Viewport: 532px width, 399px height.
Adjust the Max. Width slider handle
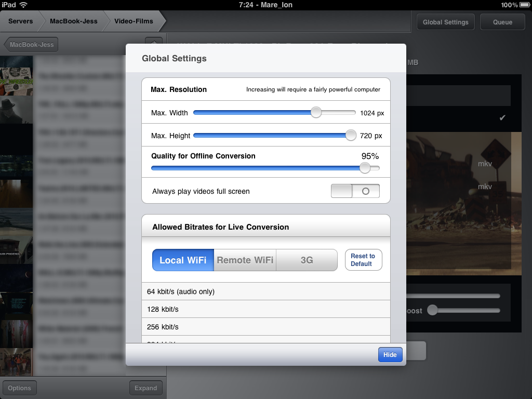click(316, 112)
